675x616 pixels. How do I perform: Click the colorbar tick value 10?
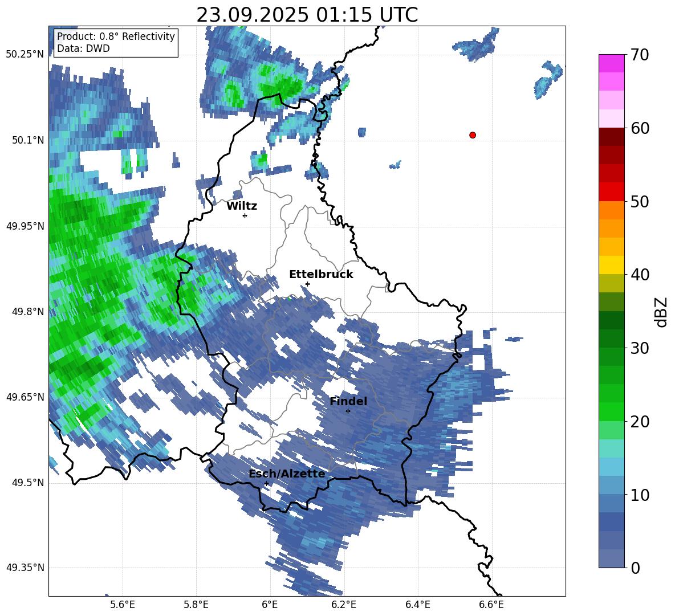(639, 495)
